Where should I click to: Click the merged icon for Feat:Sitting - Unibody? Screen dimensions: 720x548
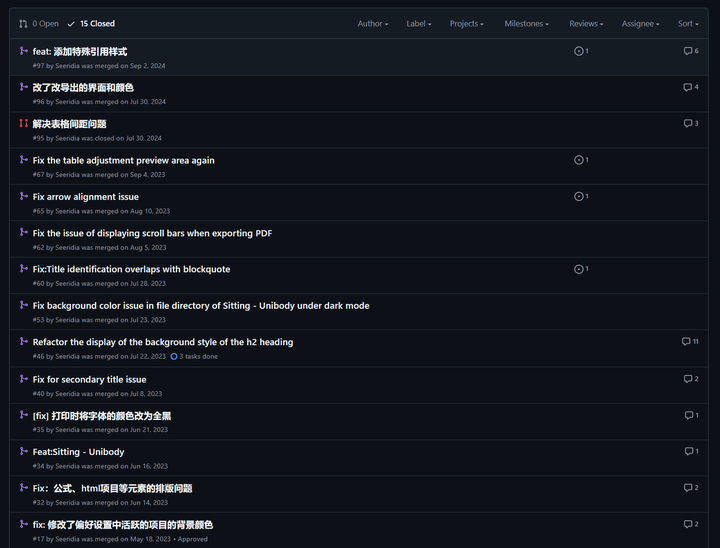(24, 451)
